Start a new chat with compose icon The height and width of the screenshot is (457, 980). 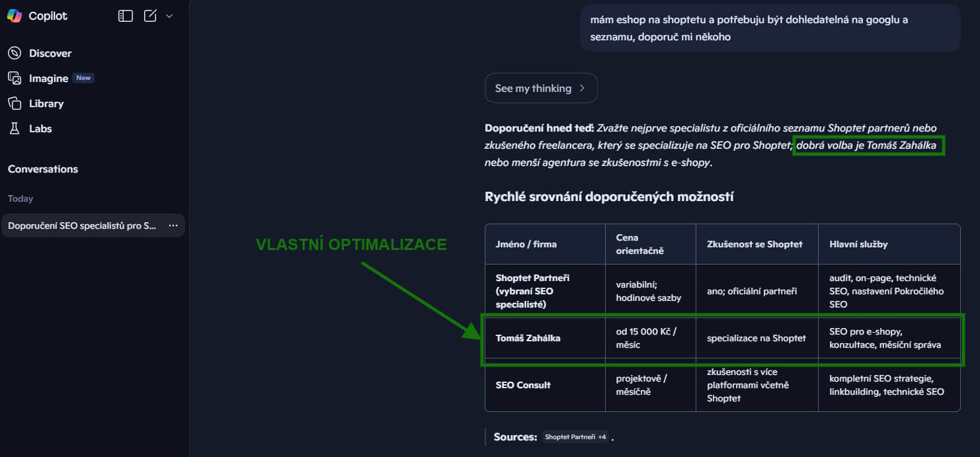click(151, 16)
